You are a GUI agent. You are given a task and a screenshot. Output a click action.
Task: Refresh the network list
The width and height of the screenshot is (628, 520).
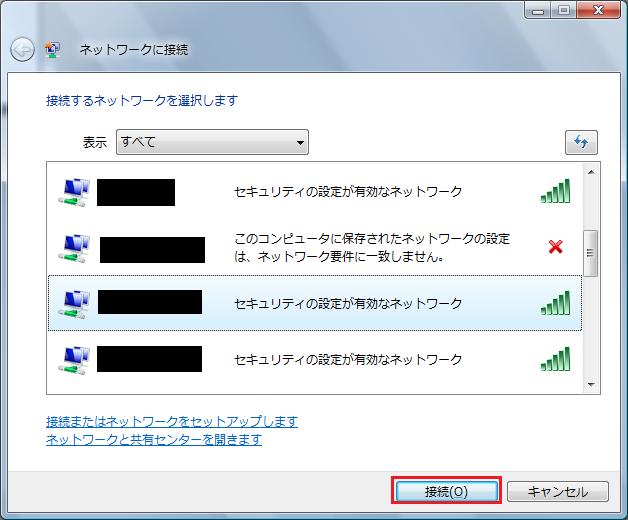[581, 142]
